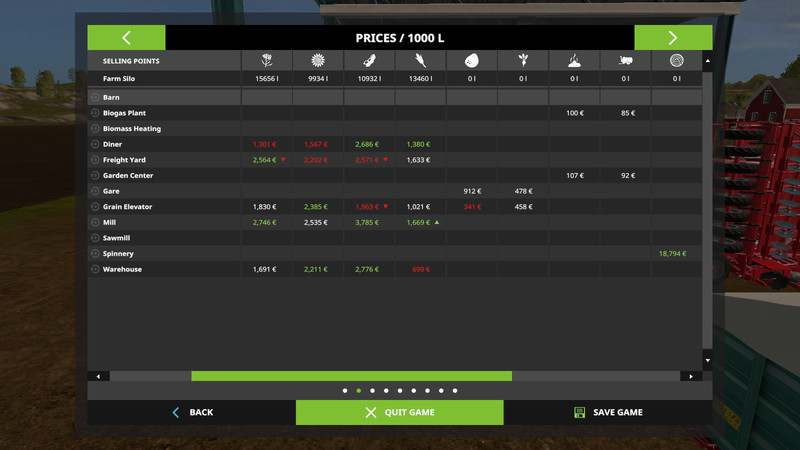Click the Save Game button
The width and height of the screenshot is (800, 450).
pos(608,412)
